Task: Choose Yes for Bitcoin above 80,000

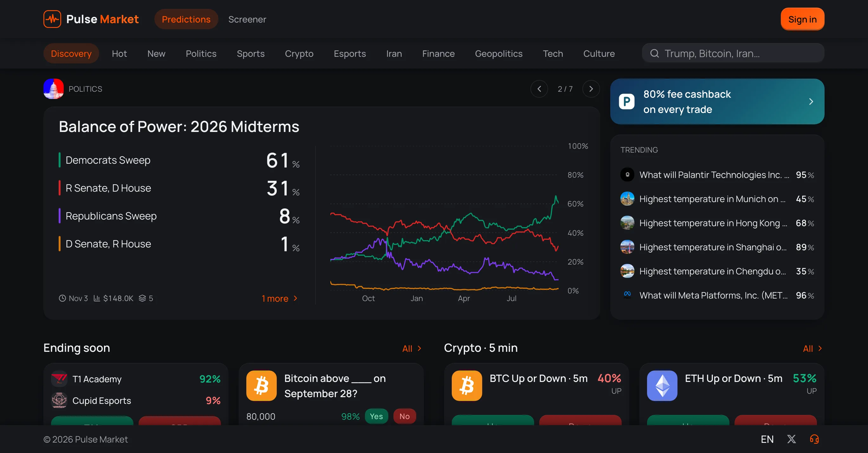Action: 376,416
